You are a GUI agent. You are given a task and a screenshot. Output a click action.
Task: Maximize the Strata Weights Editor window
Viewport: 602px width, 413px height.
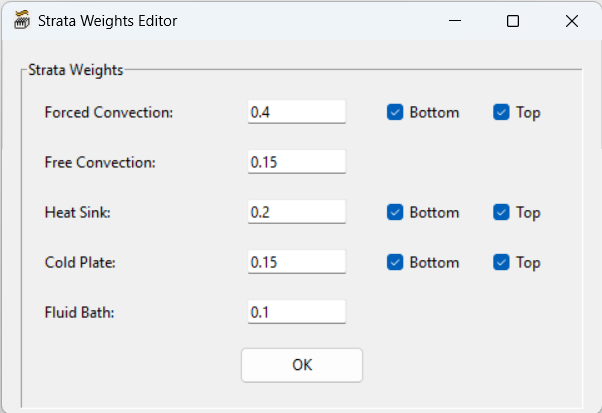[x=513, y=21]
